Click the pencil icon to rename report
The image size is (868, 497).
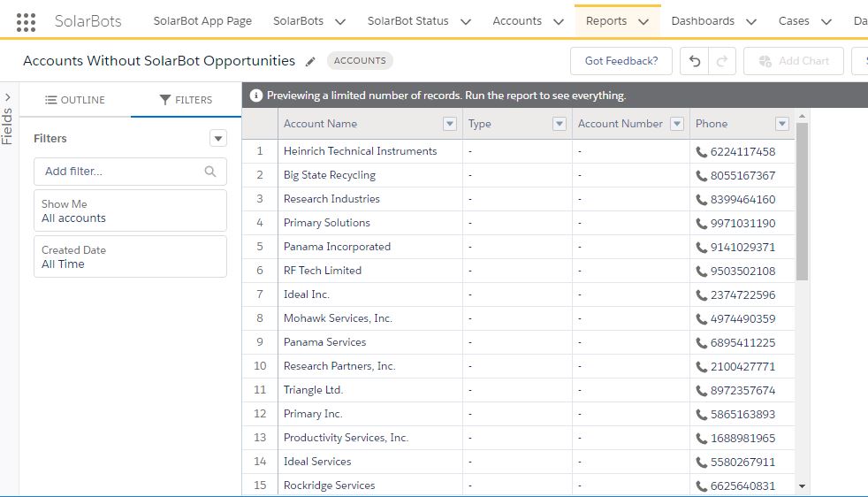point(310,62)
